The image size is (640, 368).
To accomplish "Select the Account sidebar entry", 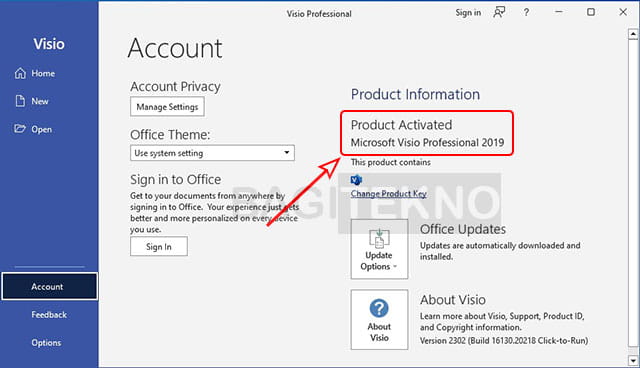I will 49,286.
